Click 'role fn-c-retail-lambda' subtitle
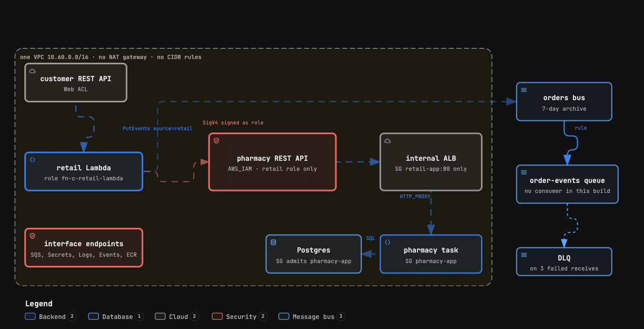644x329 pixels. click(84, 178)
